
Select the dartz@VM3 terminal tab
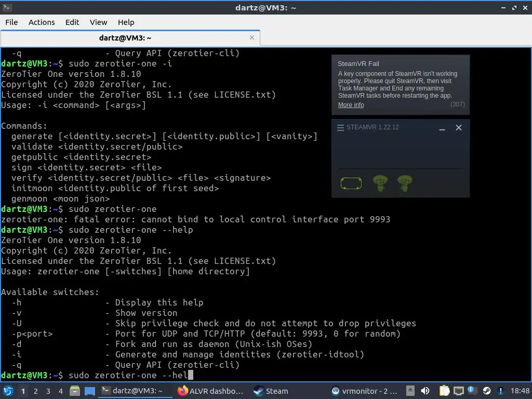point(125,37)
